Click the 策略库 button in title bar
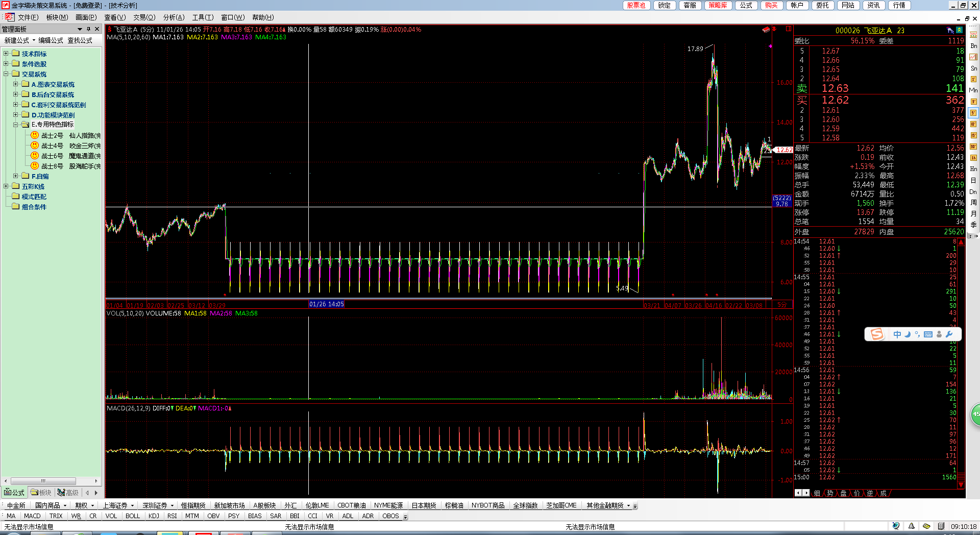This screenshot has height=535, width=980. click(x=718, y=5)
